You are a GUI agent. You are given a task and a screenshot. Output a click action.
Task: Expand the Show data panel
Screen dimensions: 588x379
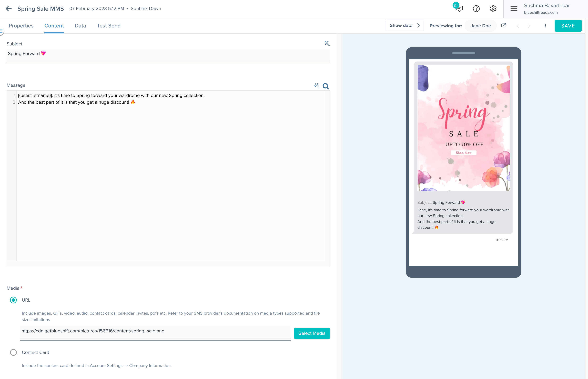coord(405,25)
